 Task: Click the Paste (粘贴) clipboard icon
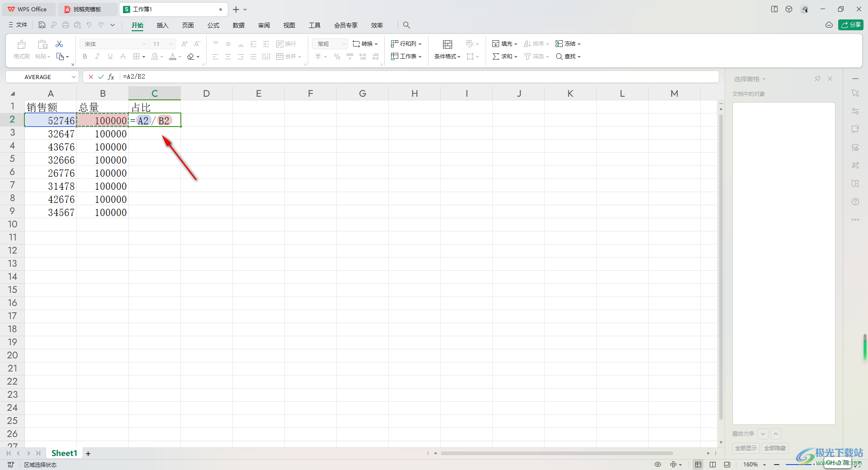42,44
